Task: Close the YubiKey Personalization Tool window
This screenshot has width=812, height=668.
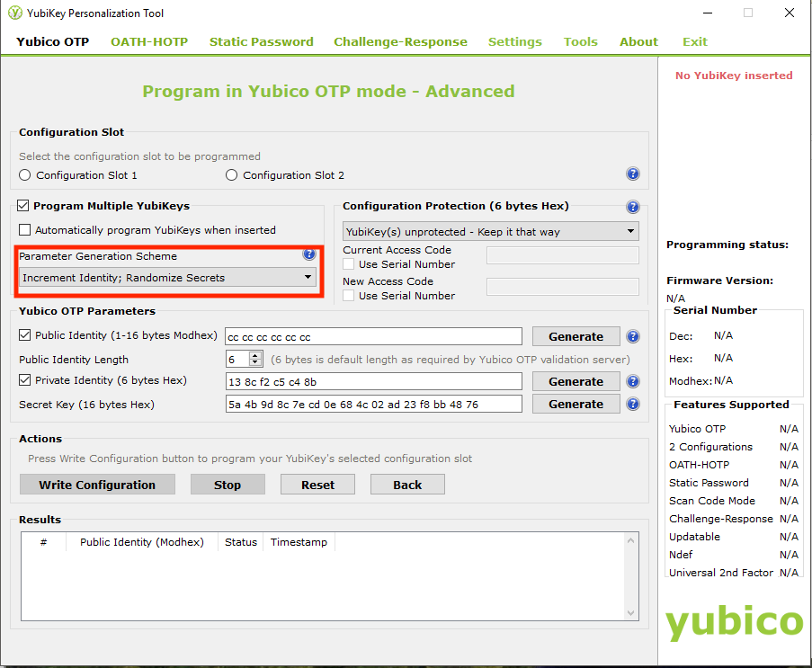Action: click(x=789, y=13)
